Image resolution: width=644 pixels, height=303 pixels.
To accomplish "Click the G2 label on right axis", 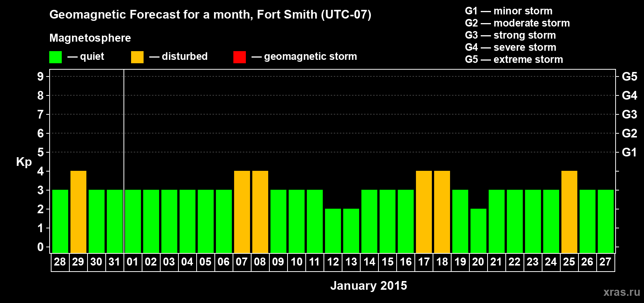I will [x=630, y=133].
